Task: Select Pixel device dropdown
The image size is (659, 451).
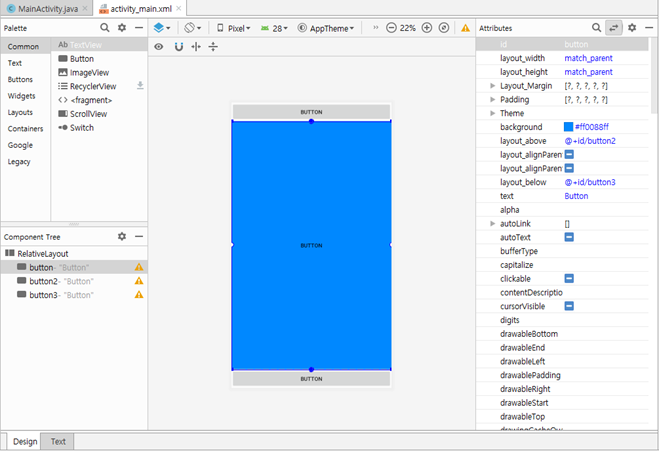Action: click(234, 28)
